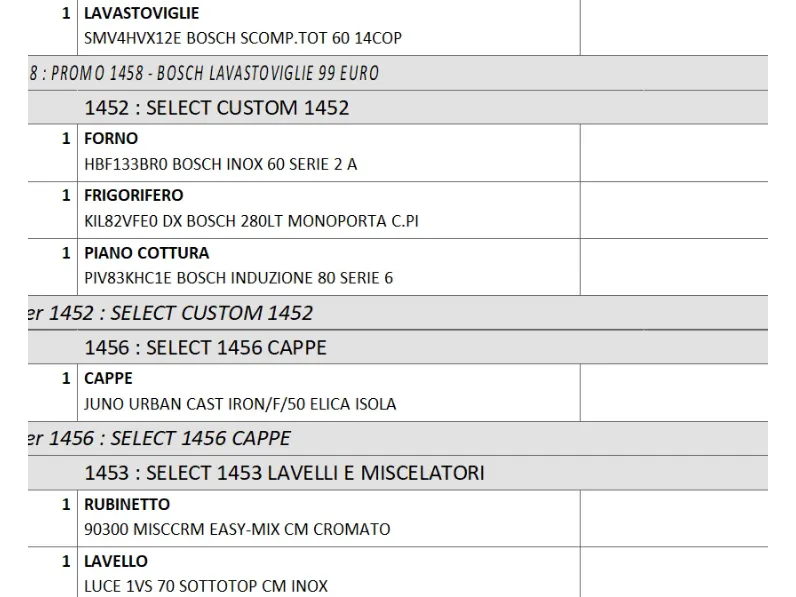
Task: Click the CAPPE item title
Action: click(109, 378)
